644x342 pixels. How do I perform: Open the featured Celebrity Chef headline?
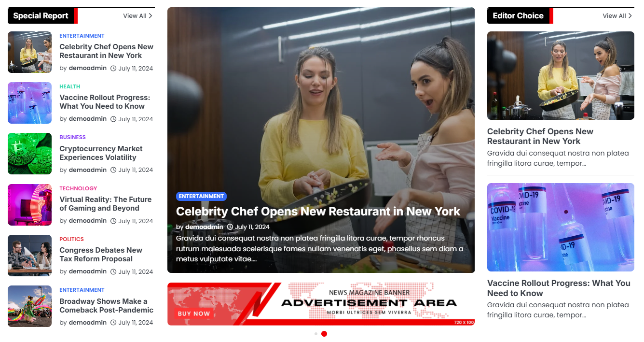[x=318, y=212]
